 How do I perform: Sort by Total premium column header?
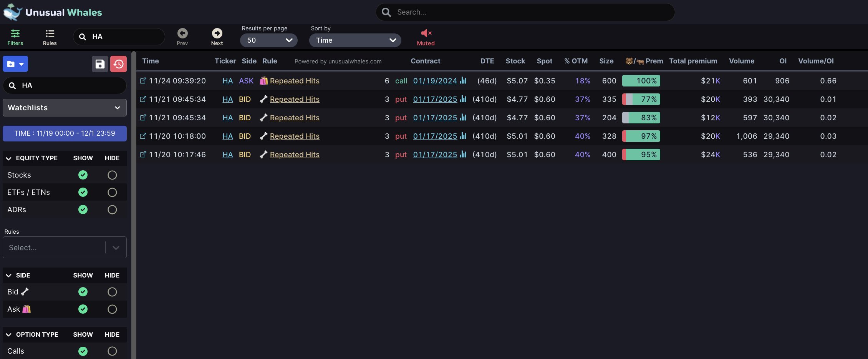[693, 61]
